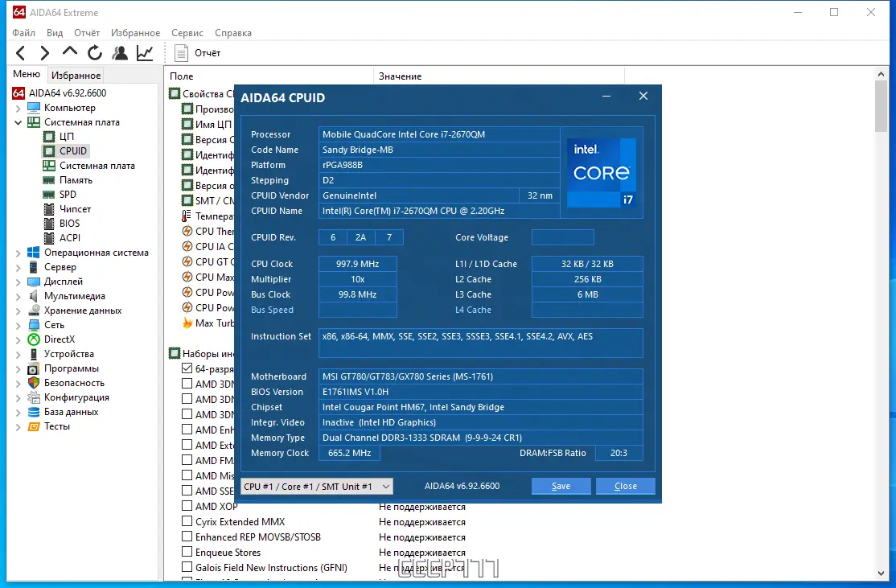Toggle the AMD SSE row checkbox
Viewport: 896px width, 588px height.
pyautogui.click(x=187, y=491)
